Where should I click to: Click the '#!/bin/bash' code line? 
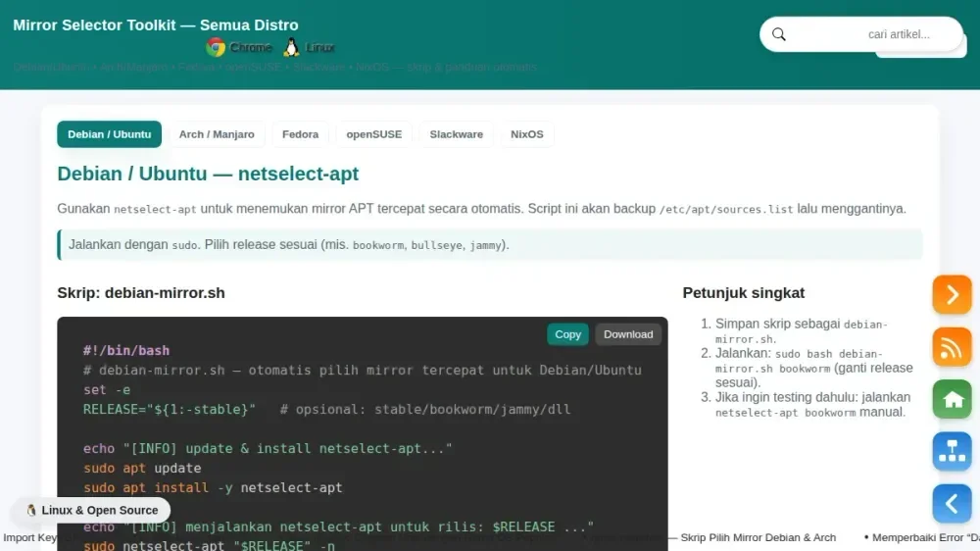[x=126, y=351]
